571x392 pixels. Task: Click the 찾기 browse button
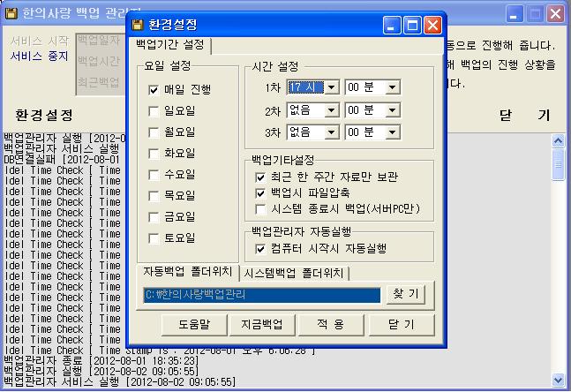[x=407, y=294]
